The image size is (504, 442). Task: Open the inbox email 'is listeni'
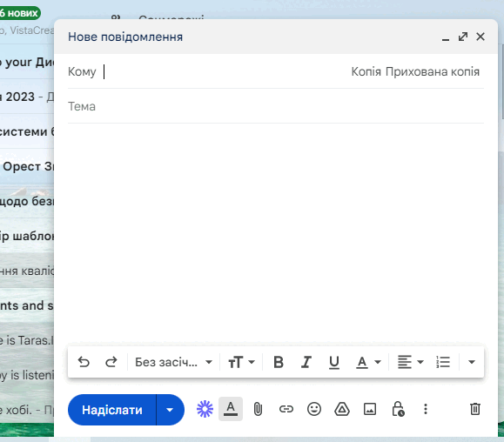pos(27,375)
